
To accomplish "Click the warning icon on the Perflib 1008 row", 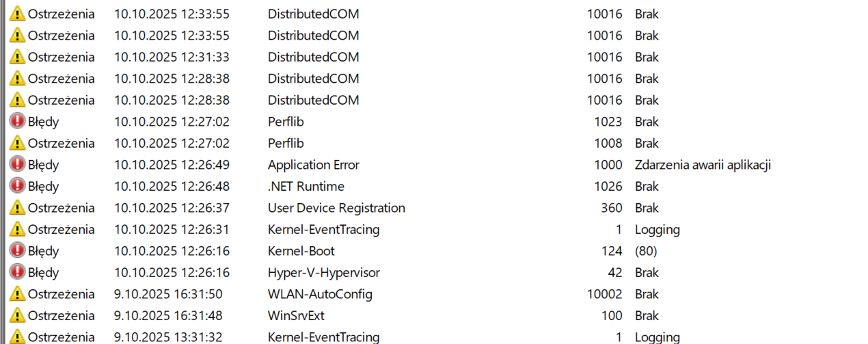I will click(x=18, y=144).
